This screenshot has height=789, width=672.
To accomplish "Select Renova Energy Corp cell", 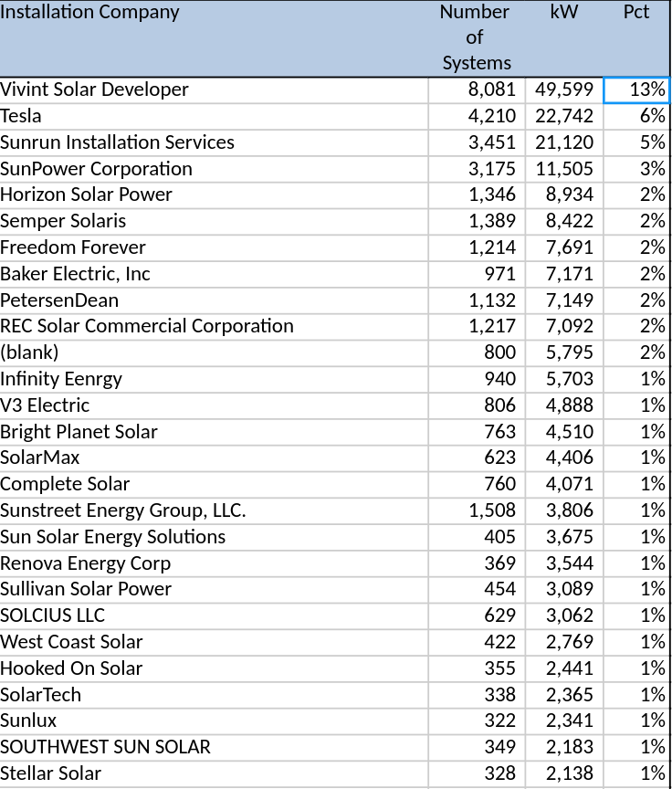I will (214, 563).
